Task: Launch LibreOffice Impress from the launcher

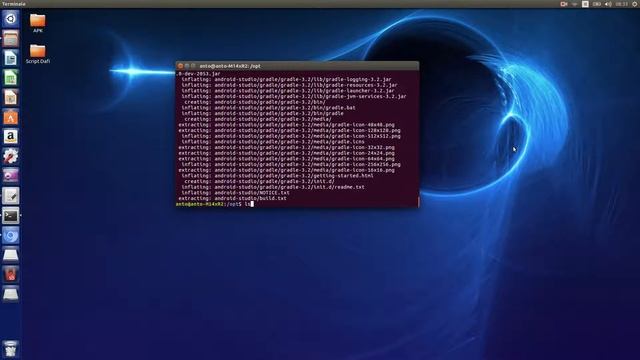Action: click(x=11, y=97)
